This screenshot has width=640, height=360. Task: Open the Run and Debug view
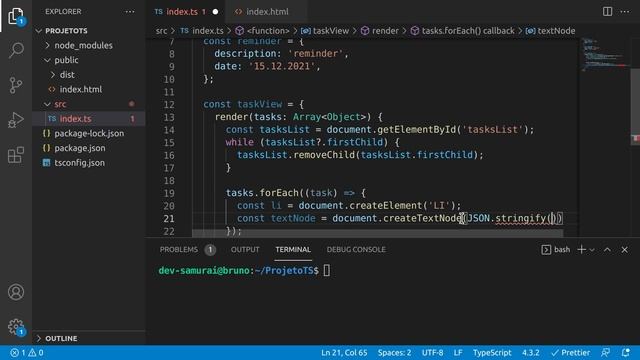click(16, 120)
